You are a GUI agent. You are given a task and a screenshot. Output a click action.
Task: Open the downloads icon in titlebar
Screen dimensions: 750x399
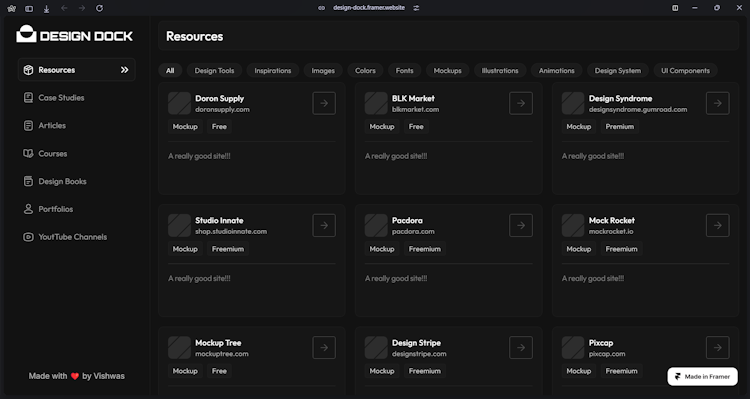(46, 9)
